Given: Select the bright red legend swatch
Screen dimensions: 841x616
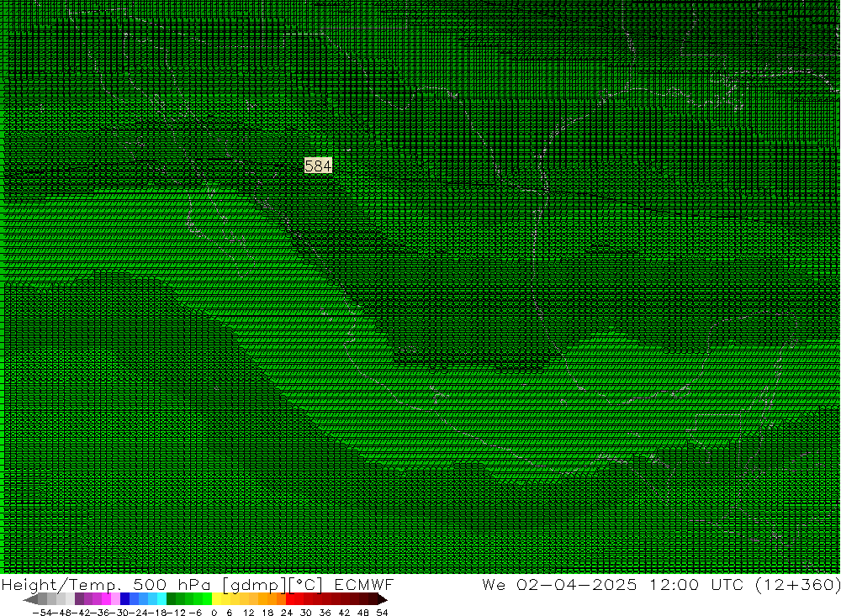Looking at the screenshot, I should (x=290, y=599).
